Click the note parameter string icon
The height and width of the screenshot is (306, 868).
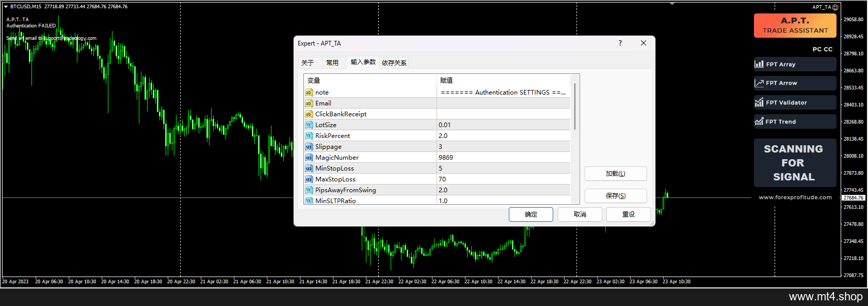click(309, 93)
